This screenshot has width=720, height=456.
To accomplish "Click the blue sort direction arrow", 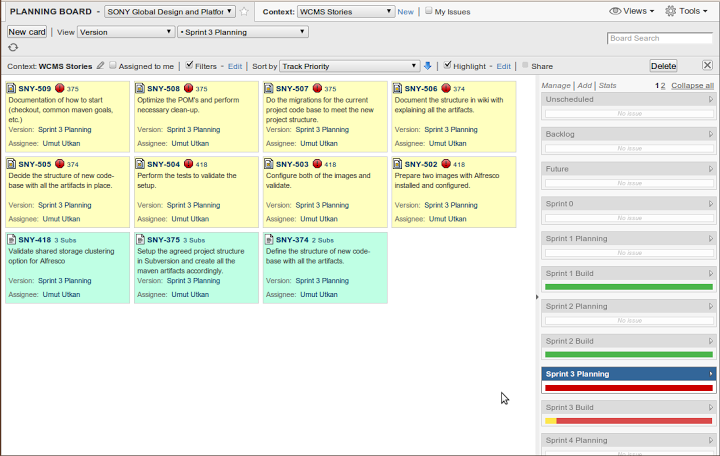I will (428, 66).
